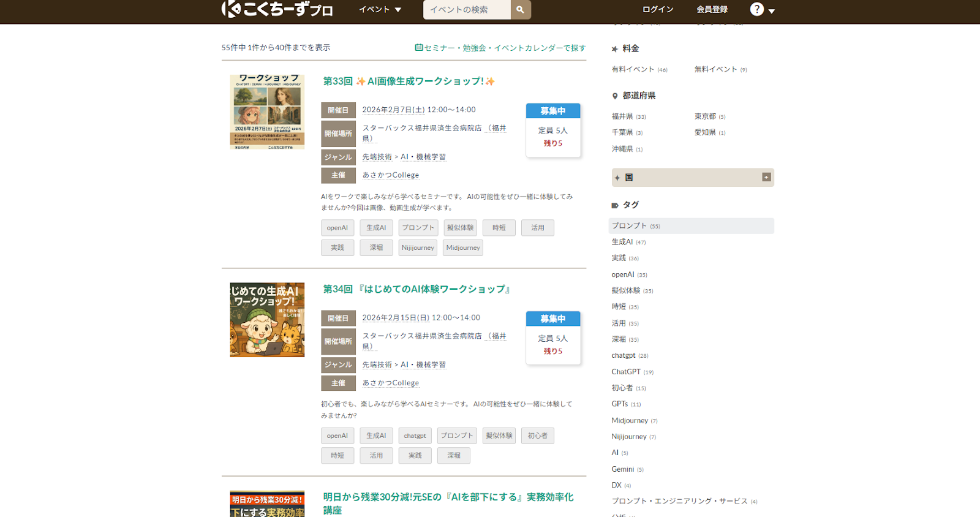Image resolution: width=980 pixels, height=517 pixels.
Task: Select the プロンプト tag in sidebar
Action: (629, 226)
